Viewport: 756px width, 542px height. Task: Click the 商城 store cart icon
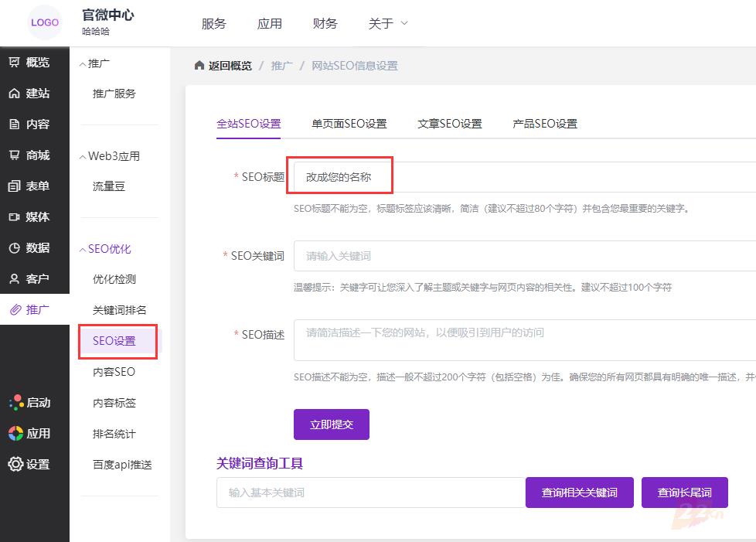point(15,155)
